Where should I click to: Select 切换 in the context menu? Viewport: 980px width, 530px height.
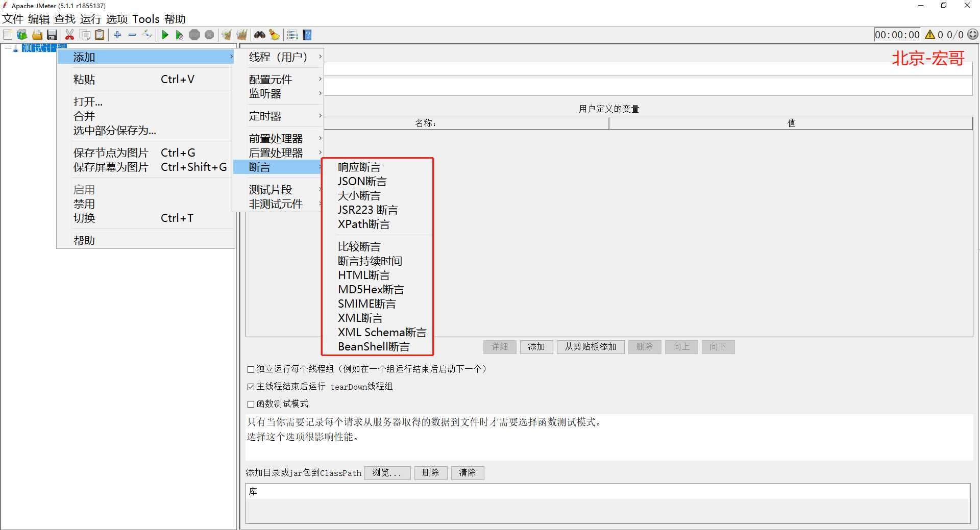(x=145, y=218)
